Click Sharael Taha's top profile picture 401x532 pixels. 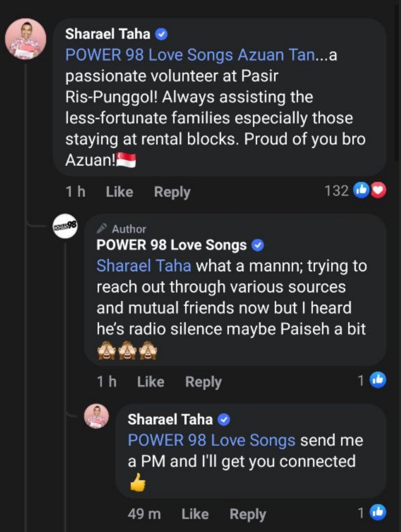26,39
